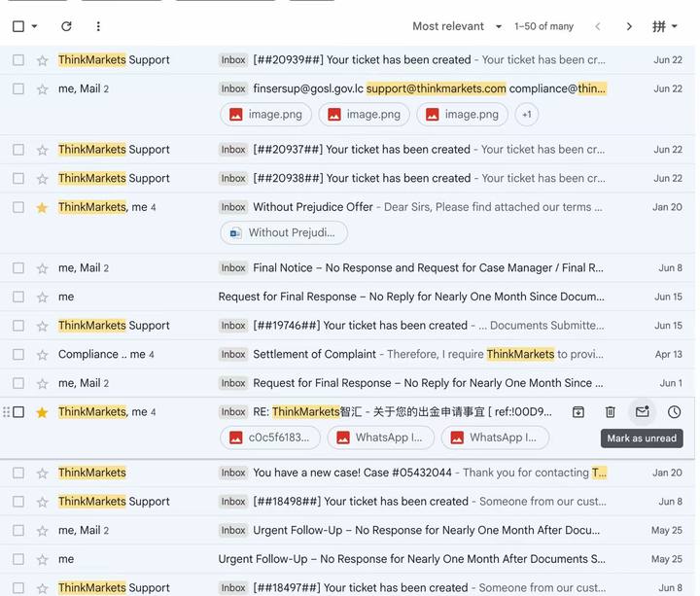Star the Case #05432044 email
Image resolution: width=700 pixels, height=596 pixels.
click(x=43, y=473)
